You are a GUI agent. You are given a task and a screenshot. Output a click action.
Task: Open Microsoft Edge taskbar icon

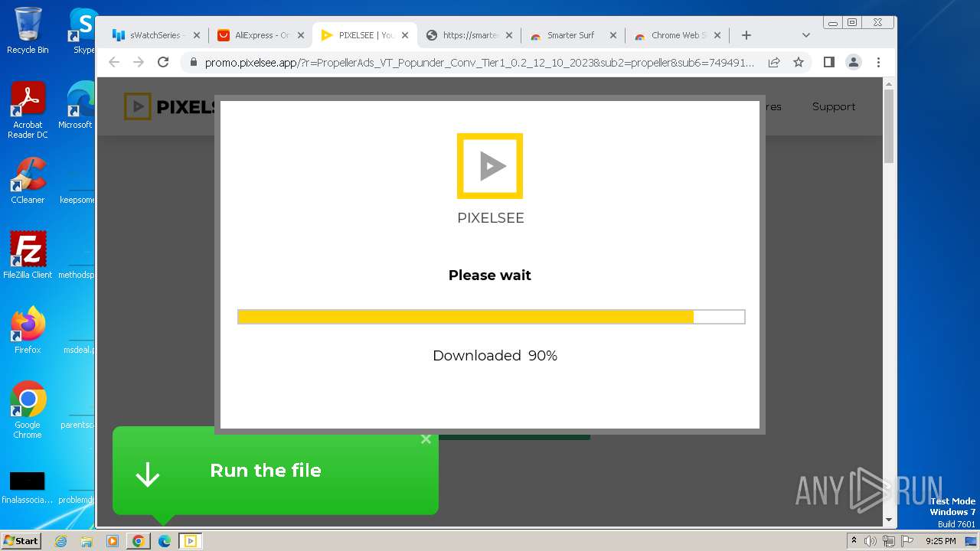click(x=165, y=541)
